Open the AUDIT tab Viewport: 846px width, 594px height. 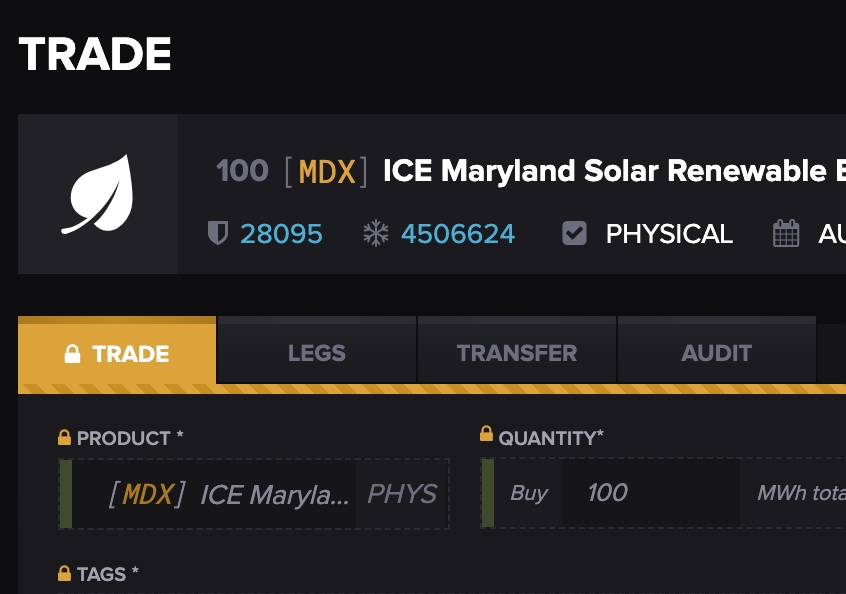716,353
